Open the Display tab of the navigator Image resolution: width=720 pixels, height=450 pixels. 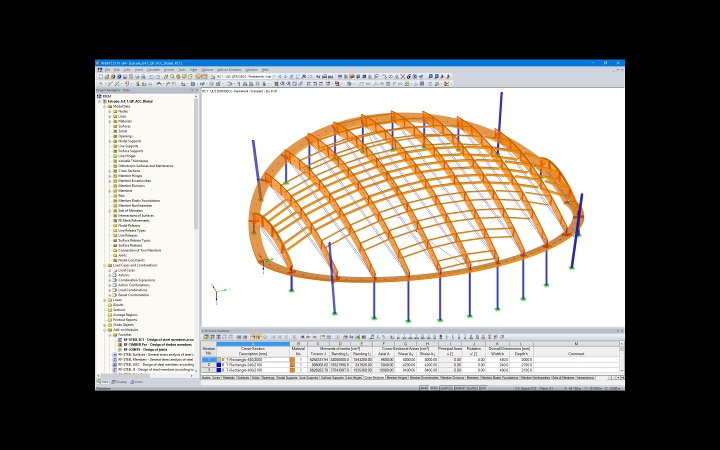coord(119,382)
